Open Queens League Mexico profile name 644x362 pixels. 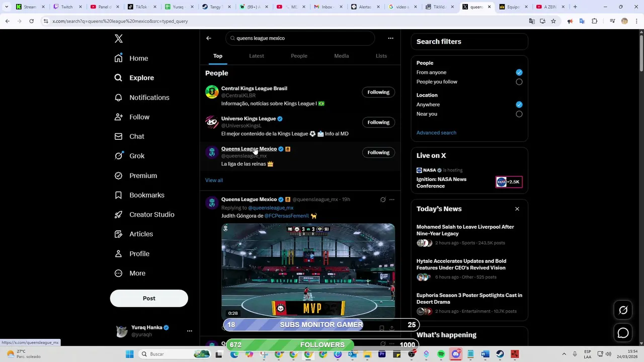tap(249, 149)
